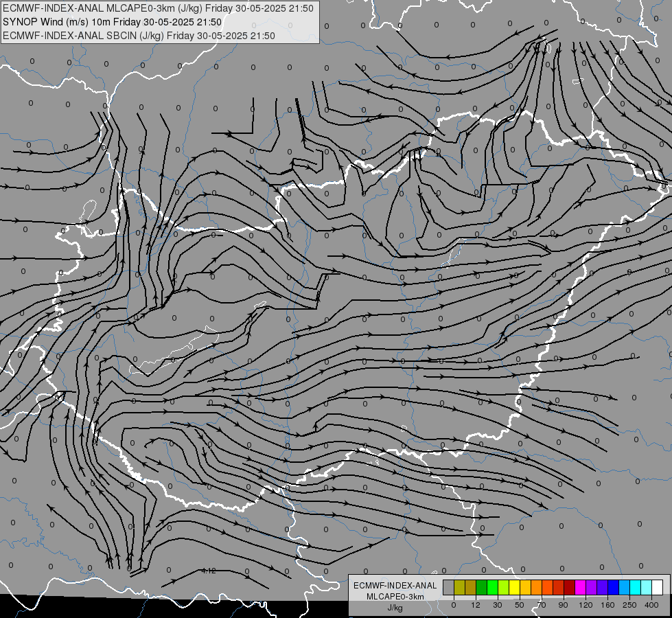The width and height of the screenshot is (672, 618).
Task: Click legend scale value 70
Action: tap(542, 605)
